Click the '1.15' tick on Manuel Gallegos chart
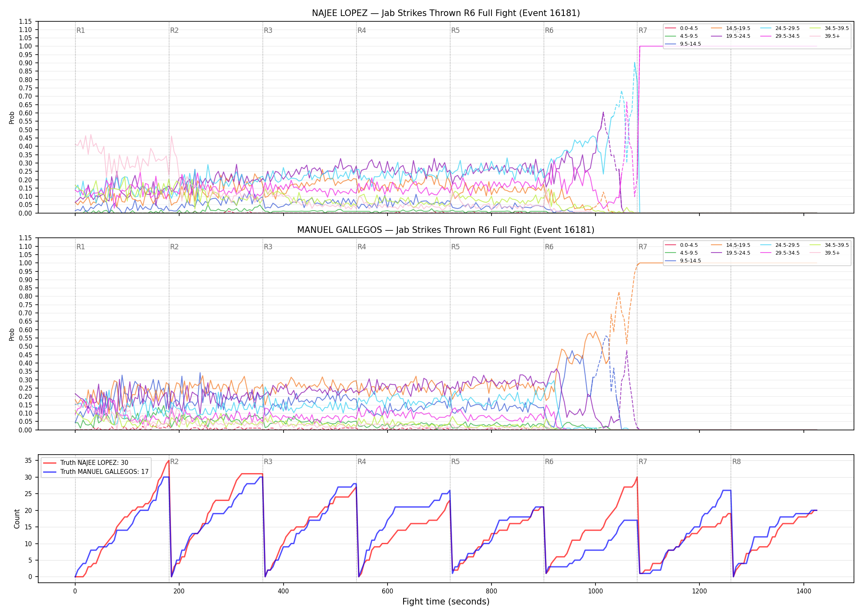Image resolution: width=863 pixels, height=616 pixels. 25,238
